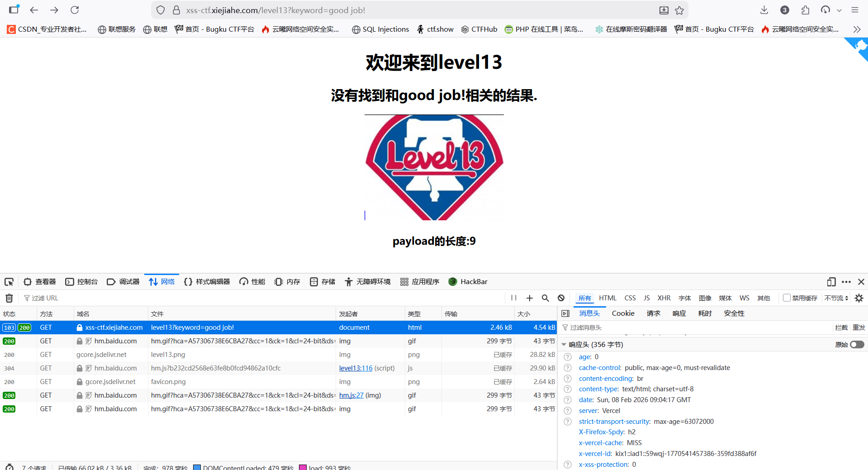Screen dimensions: 868x470
Task: Sort requests by the Status column header
Action: 18,313
